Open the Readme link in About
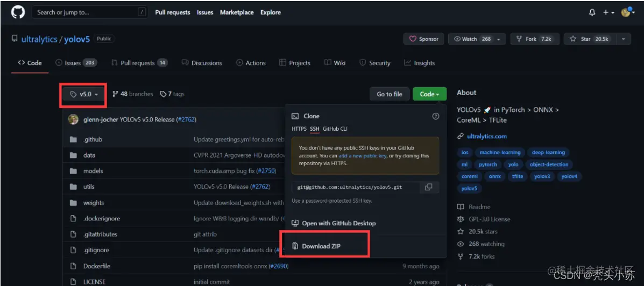644x286 pixels. [x=474, y=207]
